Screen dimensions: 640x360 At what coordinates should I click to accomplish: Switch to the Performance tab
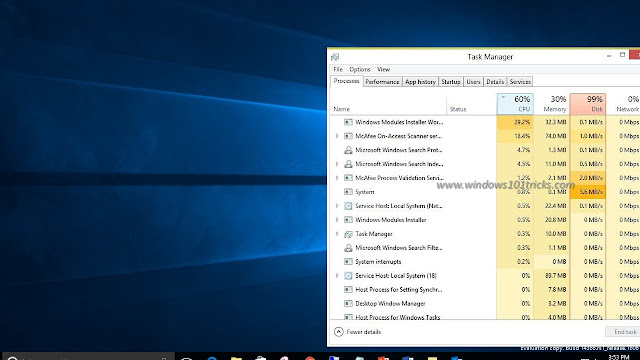pyautogui.click(x=382, y=82)
